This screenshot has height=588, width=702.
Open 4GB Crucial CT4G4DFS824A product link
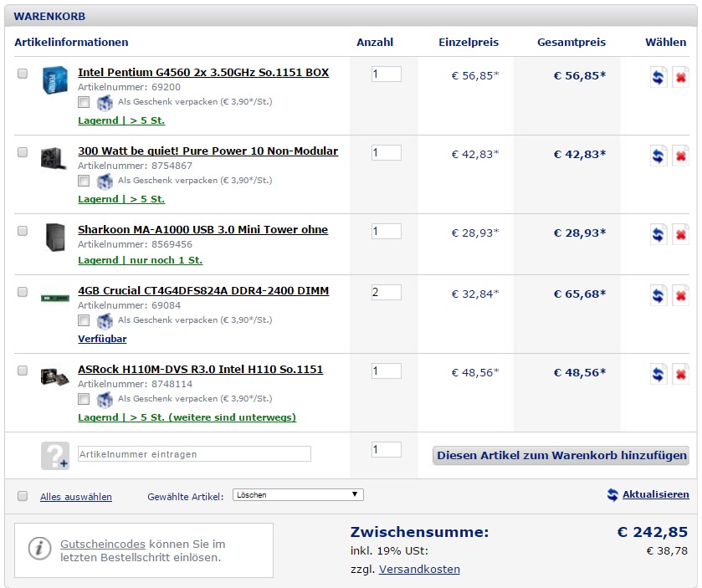(x=203, y=291)
